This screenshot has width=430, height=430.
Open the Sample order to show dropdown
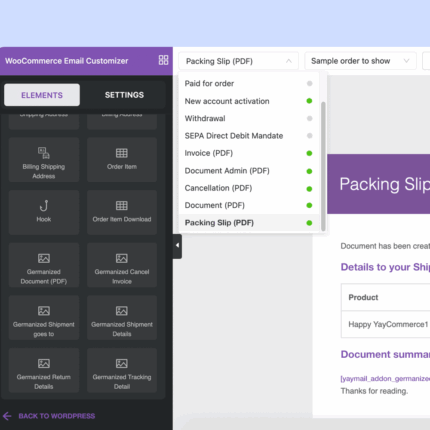[360, 61]
